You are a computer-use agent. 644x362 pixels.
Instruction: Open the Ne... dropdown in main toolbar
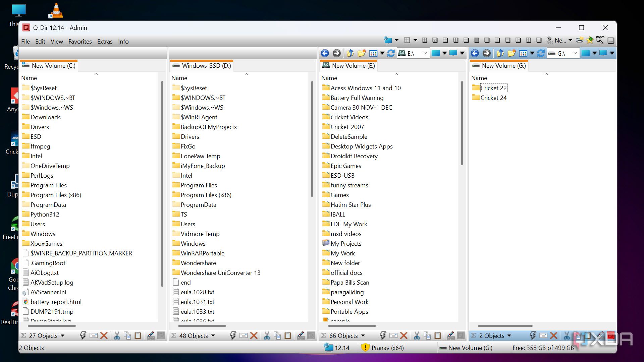tap(570, 40)
